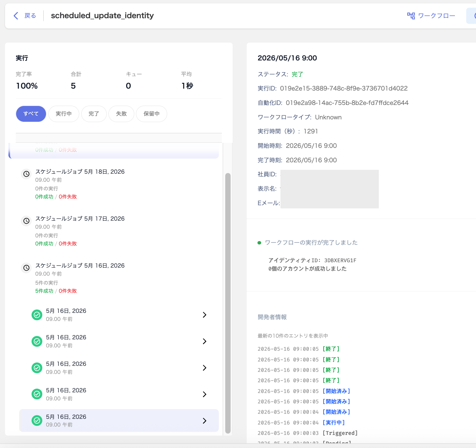
Task: Expand highlighted fifth run chevron
Action: pos(204,421)
